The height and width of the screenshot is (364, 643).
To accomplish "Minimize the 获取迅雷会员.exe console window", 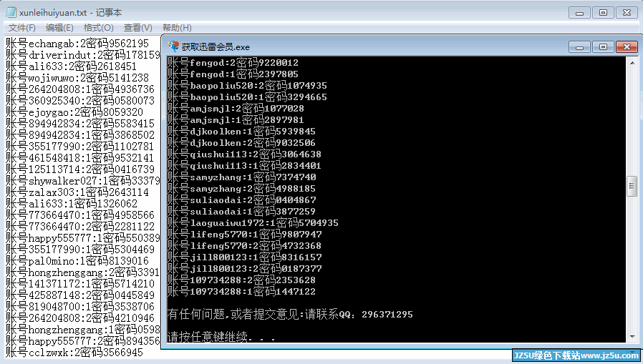I will tap(579, 47).
